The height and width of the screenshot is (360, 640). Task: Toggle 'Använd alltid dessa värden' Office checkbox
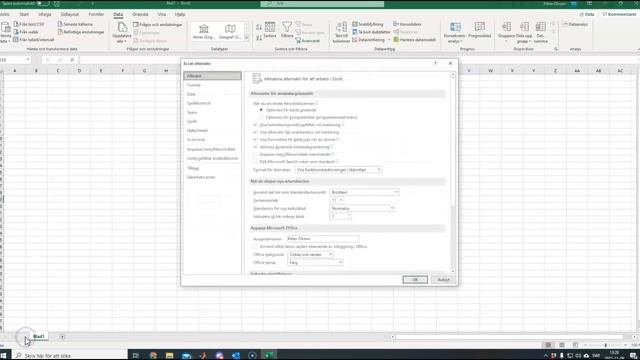[x=256, y=247]
